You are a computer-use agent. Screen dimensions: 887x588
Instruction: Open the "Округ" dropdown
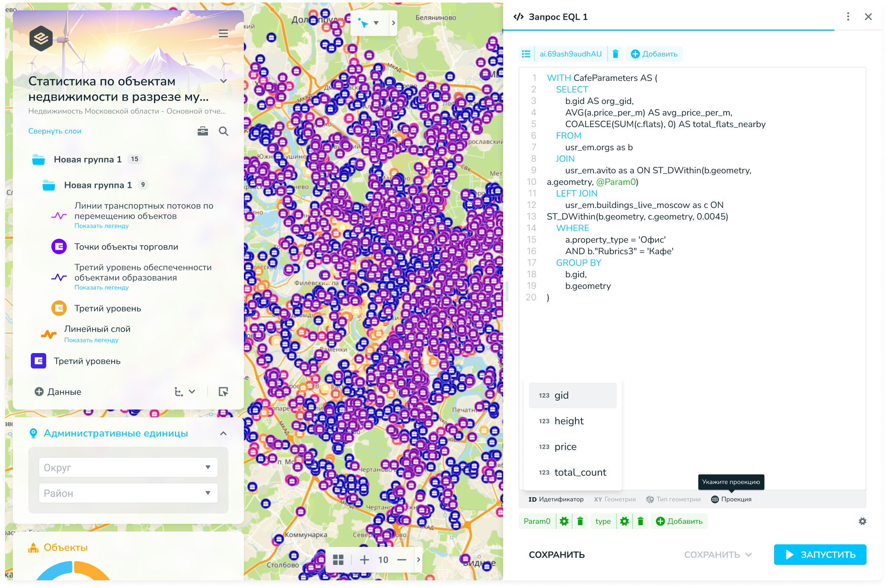pos(128,467)
